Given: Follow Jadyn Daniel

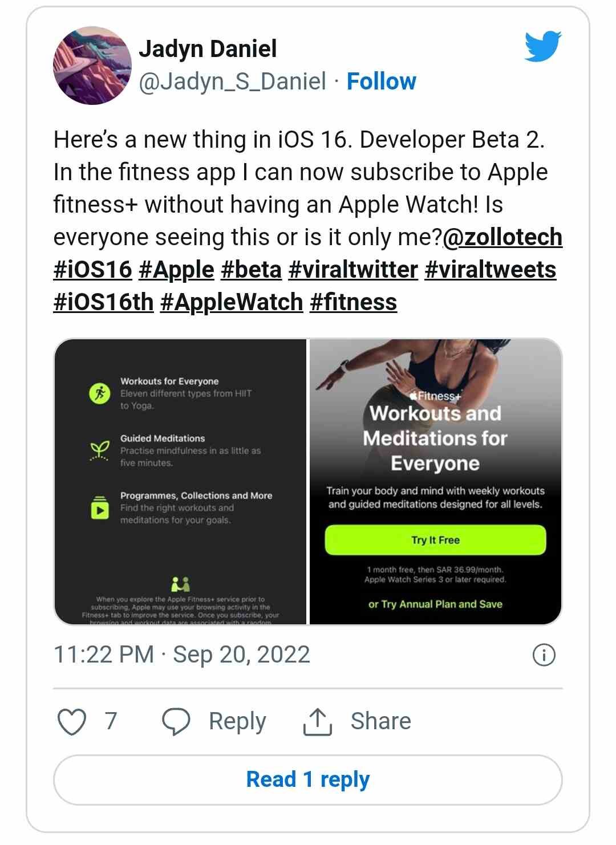Looking at the screenshot, I should point(381,82).
